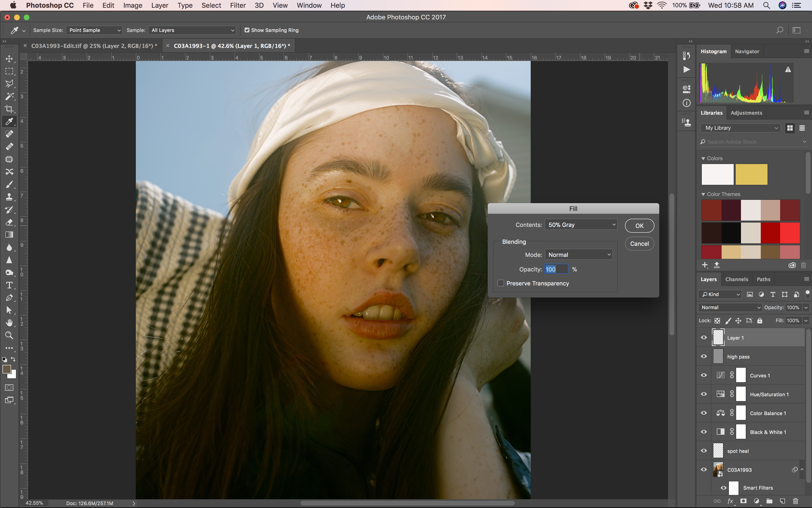Screen dimensions: 812x508
Task: Open the Select menu
Action: (211, 5)
